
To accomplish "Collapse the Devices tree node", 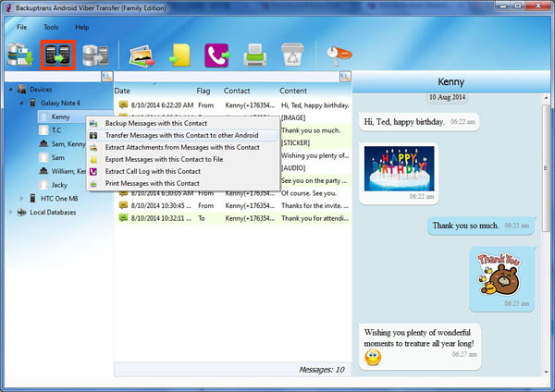I will point(10,90).
